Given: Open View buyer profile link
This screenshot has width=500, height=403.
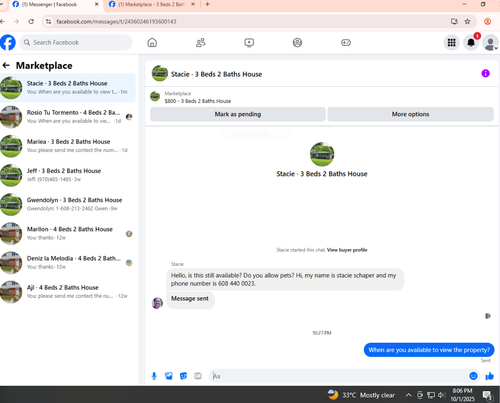Looking at the screenshot, I should tap(347, 250).
